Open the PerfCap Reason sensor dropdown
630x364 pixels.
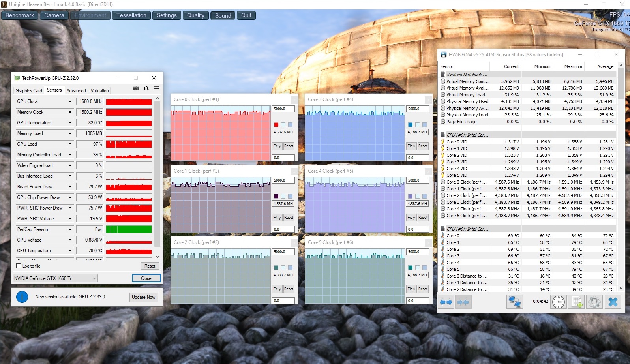click(70, 229)
